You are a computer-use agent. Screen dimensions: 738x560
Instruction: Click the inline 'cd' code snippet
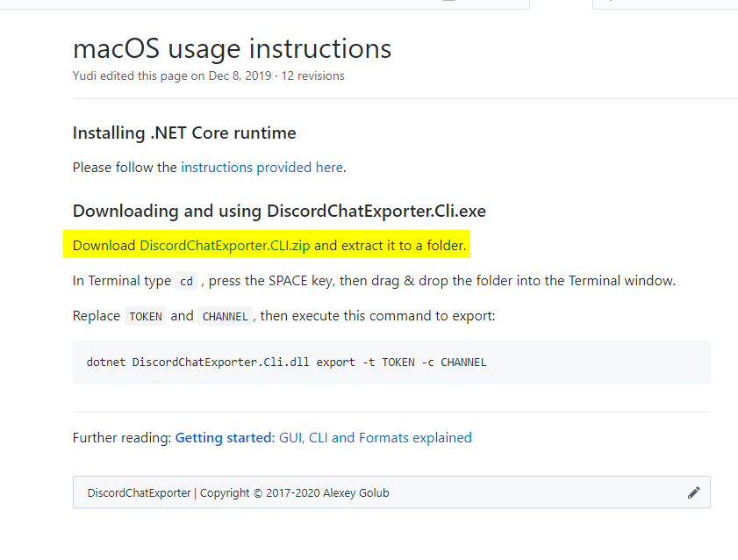pyautogui.click(x=186, y=281)
